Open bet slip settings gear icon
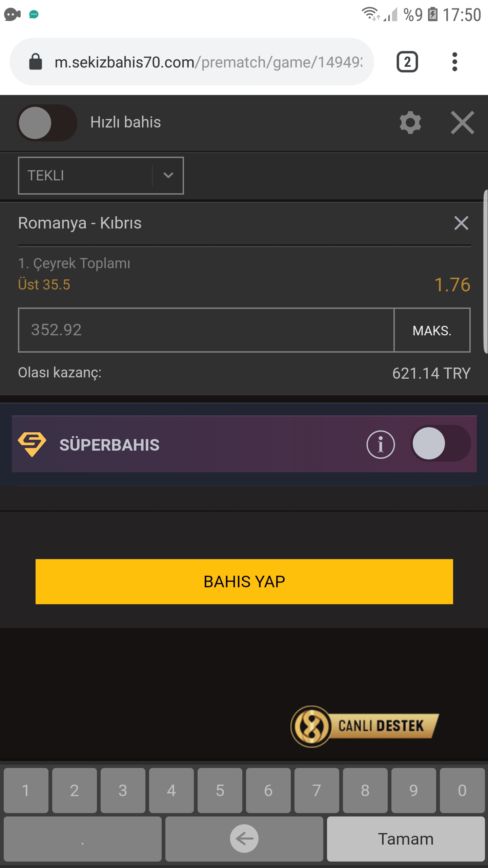This screenshot has height=868, width=488. [x=410, y=122]
